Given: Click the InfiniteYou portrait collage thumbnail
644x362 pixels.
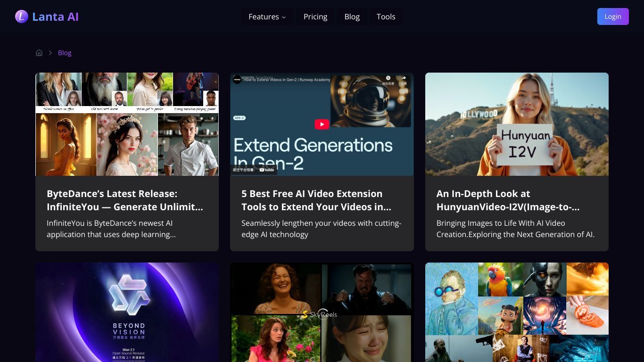Looking at the screenshot, I should click(127, 124).
